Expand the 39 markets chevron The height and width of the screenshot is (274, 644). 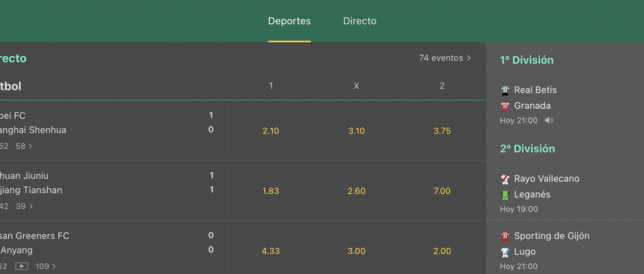(x=24, y=206)
